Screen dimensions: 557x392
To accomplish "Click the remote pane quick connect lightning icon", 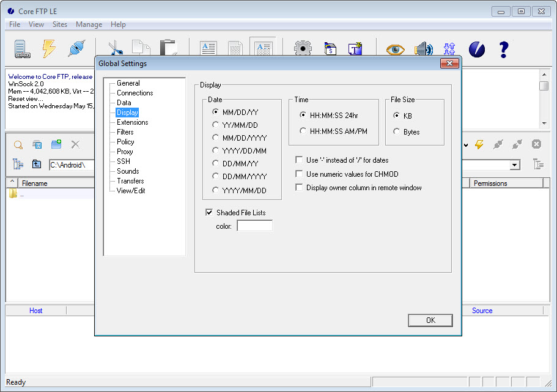I will (479, 144).
